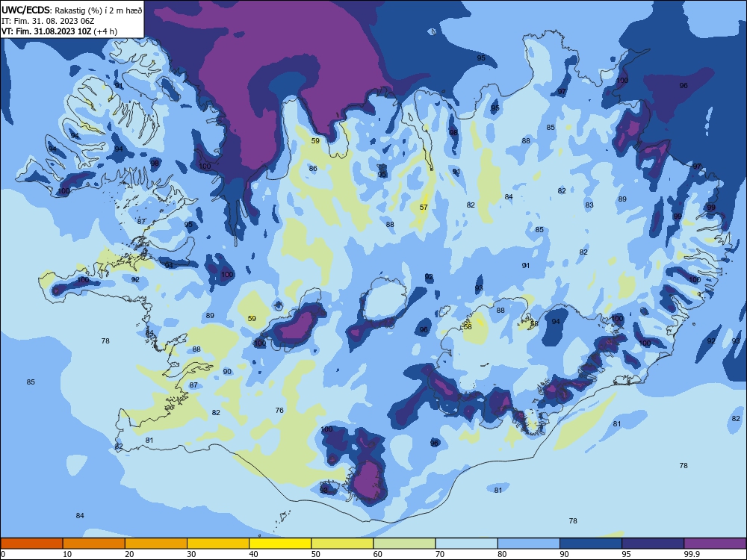747x560 pixels.
Task: Click the 50–60 pale yellow legend swatch
Action: pyautogui.click(x=343, y=544)
